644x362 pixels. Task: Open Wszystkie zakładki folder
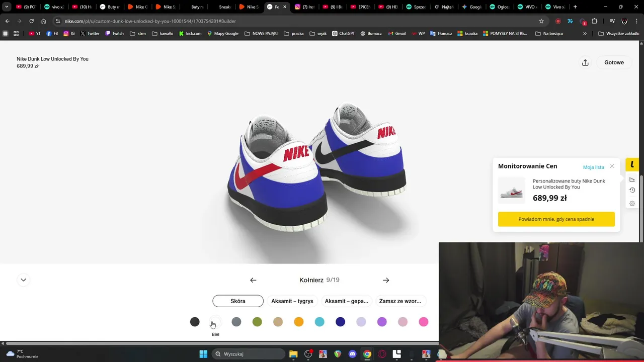(619, 33)
